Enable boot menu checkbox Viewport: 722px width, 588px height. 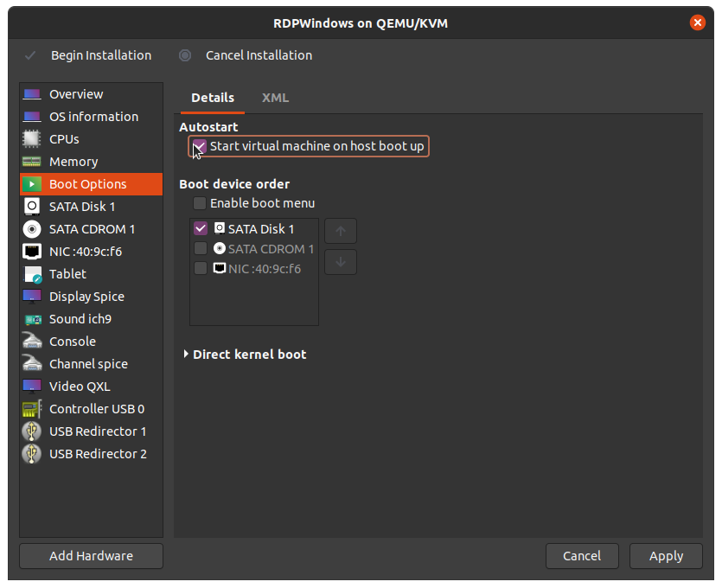click(x=200, y=203)
